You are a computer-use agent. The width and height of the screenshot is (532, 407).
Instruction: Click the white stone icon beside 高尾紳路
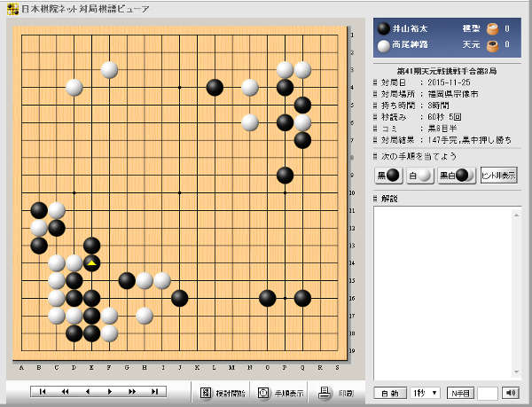point(384,46)
